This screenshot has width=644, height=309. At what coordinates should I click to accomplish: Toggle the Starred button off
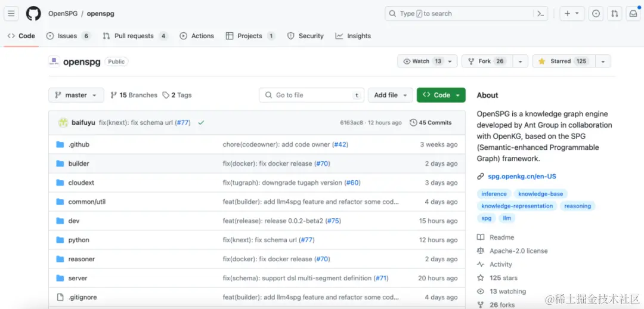(x=562, y=61)
